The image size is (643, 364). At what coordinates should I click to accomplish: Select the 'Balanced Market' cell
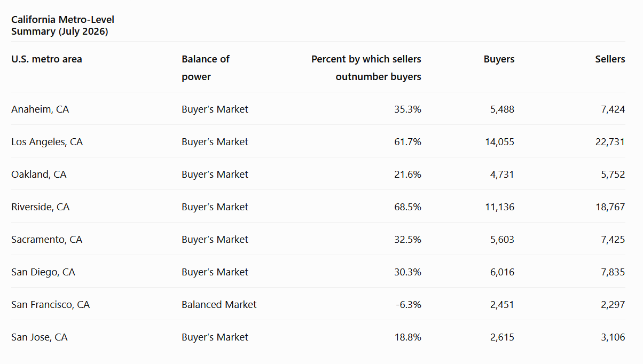tap(219, 305)
